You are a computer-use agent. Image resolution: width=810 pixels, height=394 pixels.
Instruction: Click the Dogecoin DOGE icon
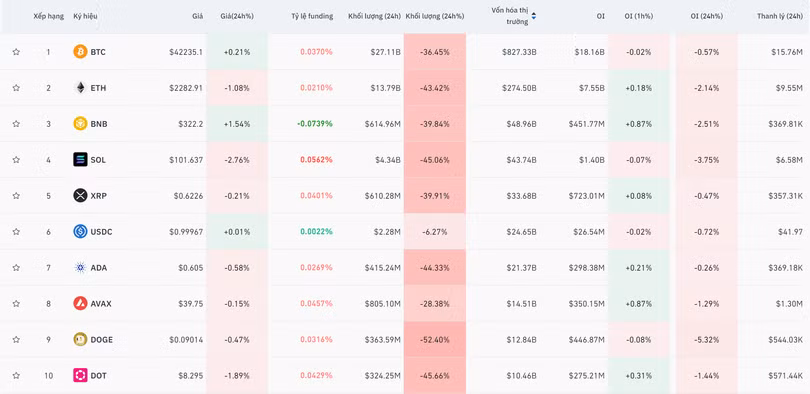[x=80, y=339]
